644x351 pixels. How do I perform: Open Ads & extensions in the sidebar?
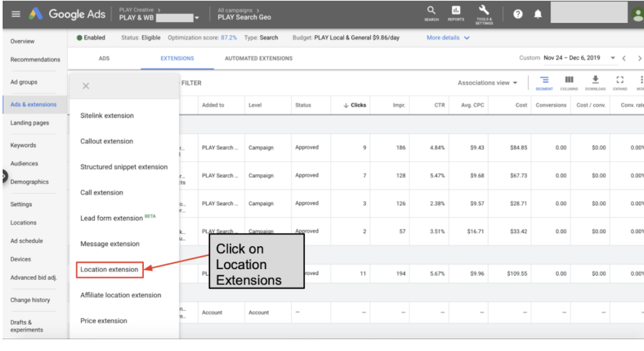33,104
